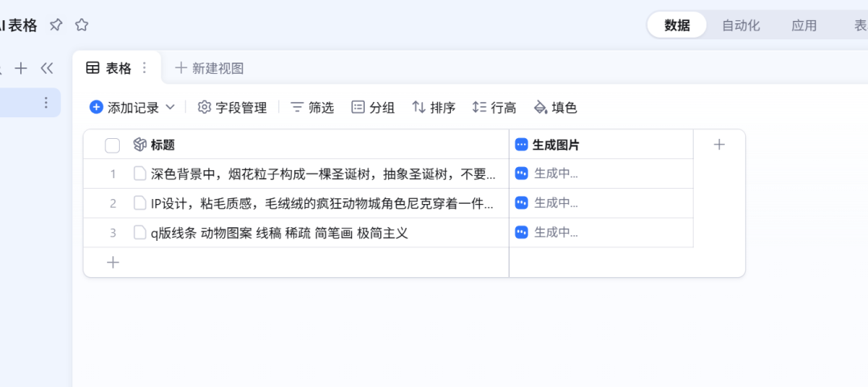Open 字段管理 field settings

(232, 108)
